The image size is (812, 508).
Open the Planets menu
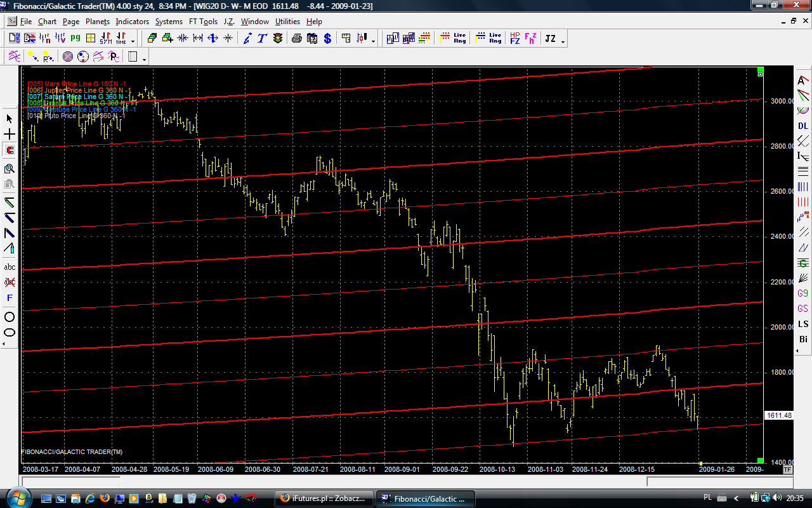[98, 22]
